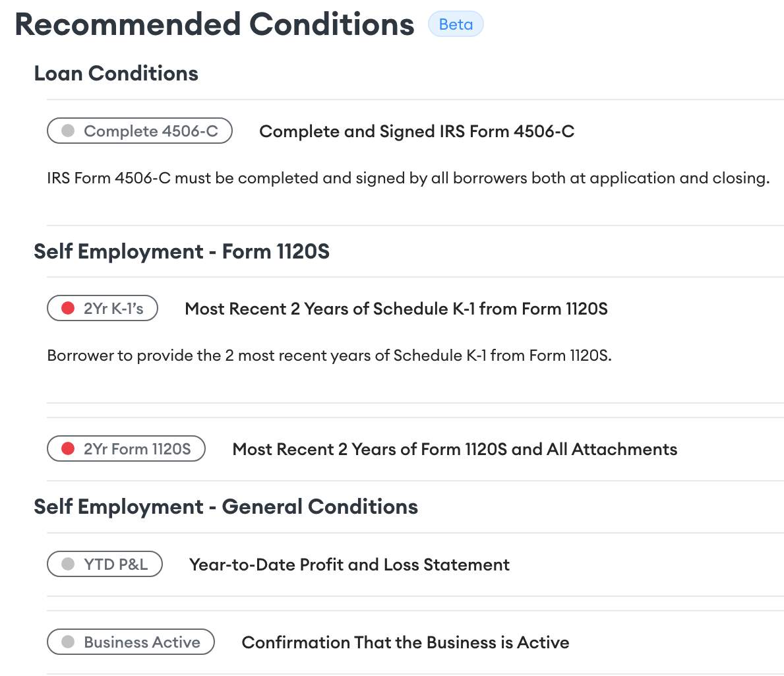
Task: Click the red status dot beside 2Yr Form 1120S
Action: [x=68, y=449]
